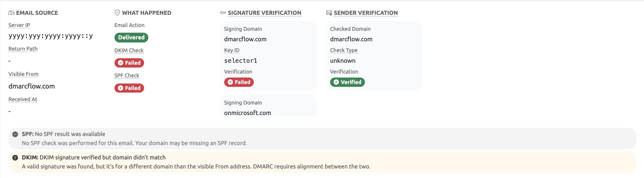This screenshot has height=178, width=644.
Task: Click the Key ID link
Action: [232, 50]
